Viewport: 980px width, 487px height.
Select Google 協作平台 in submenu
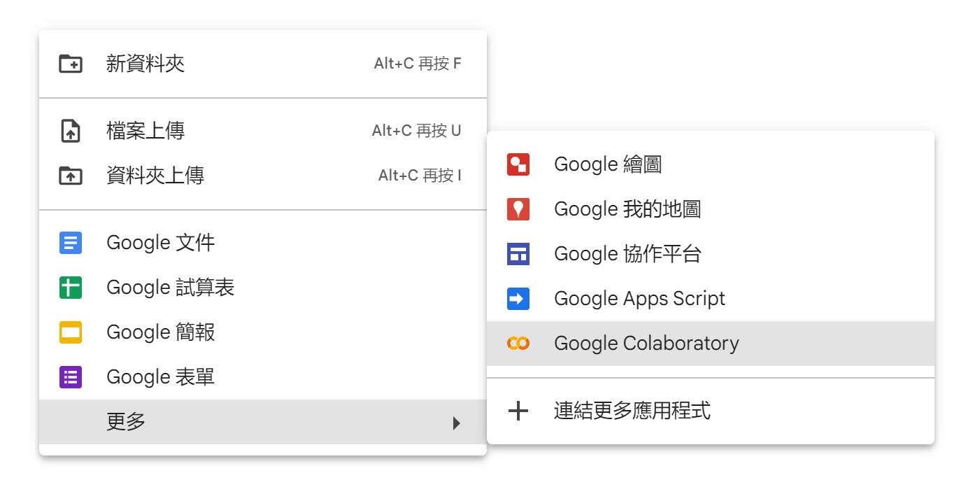711,254
